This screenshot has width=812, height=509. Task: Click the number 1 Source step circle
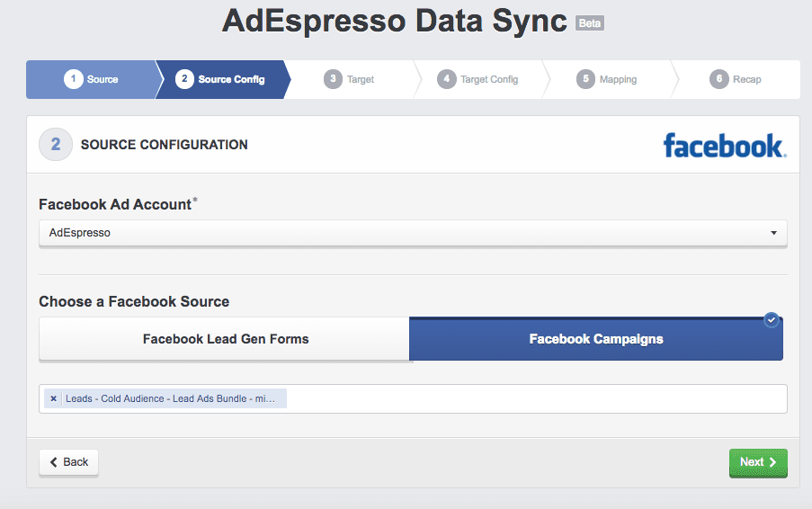73,79
